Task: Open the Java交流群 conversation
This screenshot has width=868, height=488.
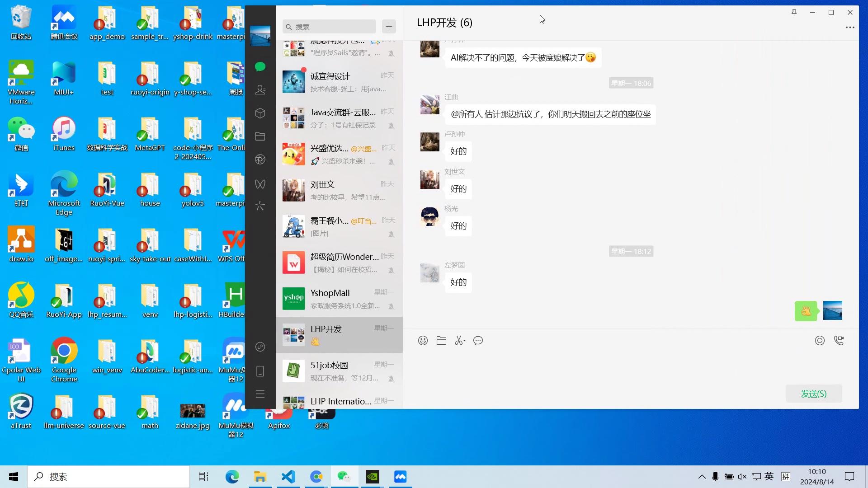Action: coord(339,118)
